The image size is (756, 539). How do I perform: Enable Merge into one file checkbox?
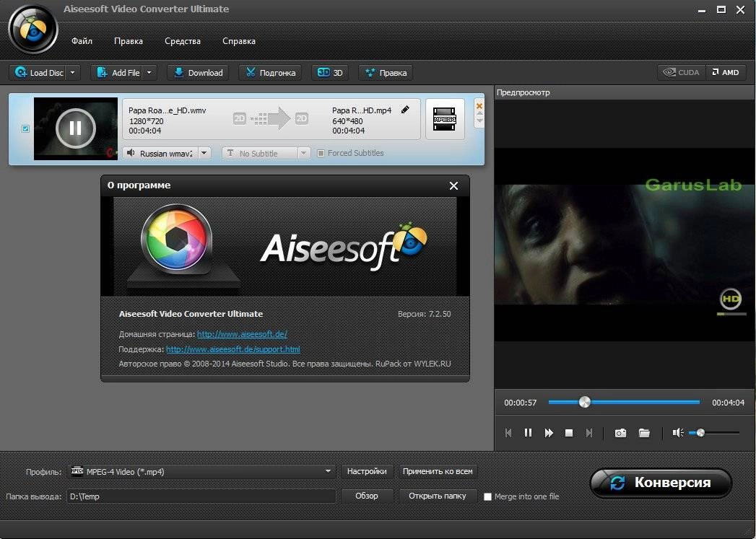point(487,496)
